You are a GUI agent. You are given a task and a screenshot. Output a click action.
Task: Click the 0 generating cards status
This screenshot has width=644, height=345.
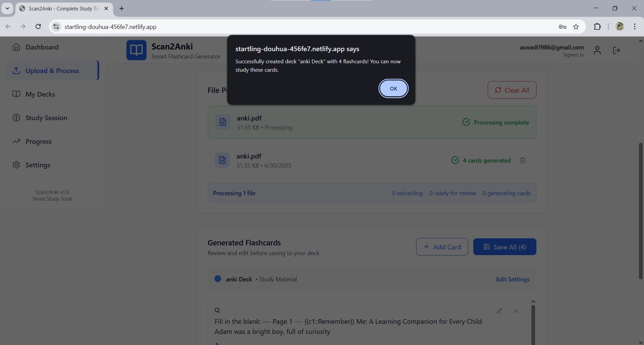click(507, 193)
